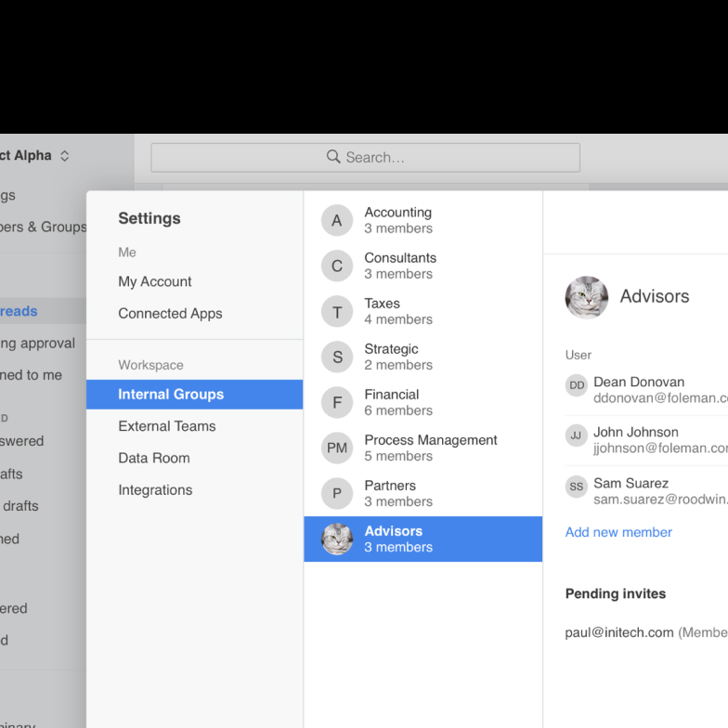Click the Consultants group 'C' avatar

pos(337,266)
